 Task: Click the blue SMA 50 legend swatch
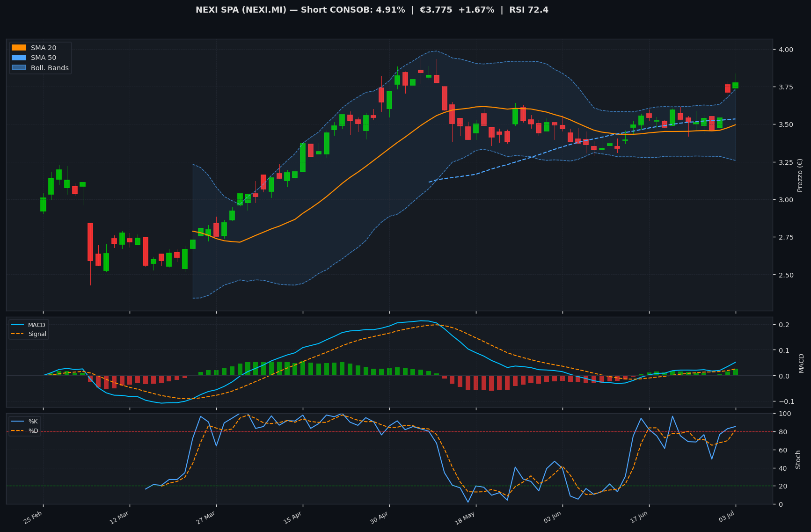coord(19,58)
